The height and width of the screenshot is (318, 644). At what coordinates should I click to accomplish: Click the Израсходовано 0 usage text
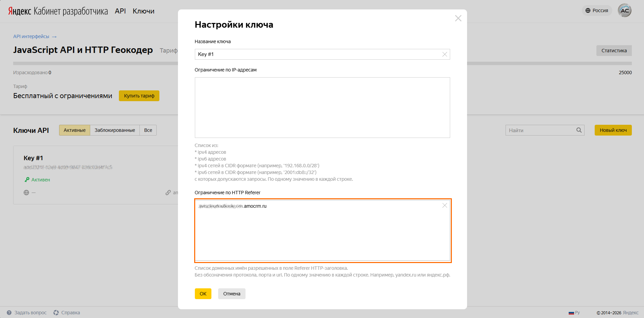coord(32,73)
